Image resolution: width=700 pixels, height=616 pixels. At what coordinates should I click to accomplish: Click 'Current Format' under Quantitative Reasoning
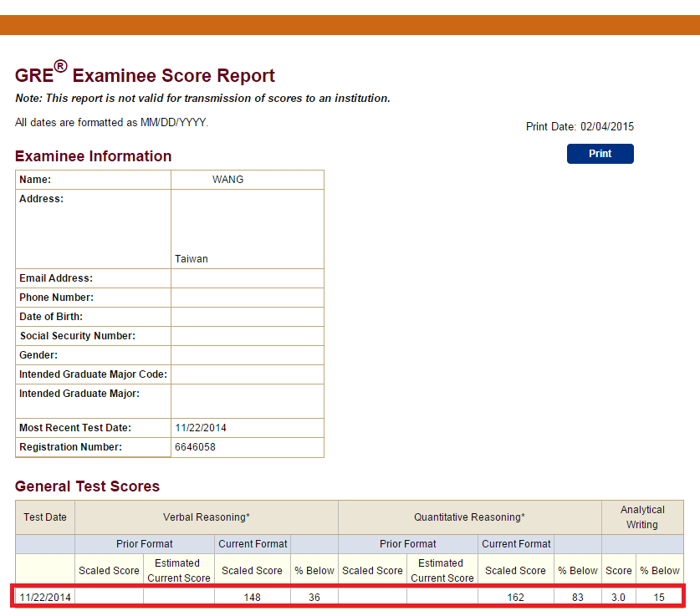[516, 544]
